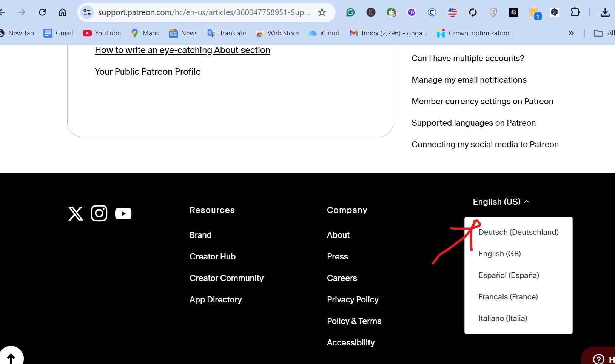Go to Creator Hub footer link
Screen dimensions: 615x364
click(213, 256)
